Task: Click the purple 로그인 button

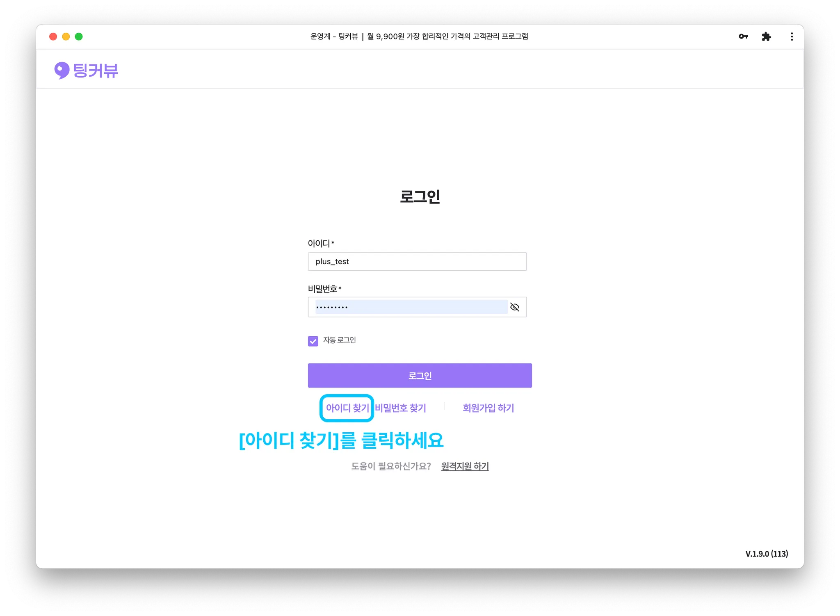Action: pyautogui.click(x=420, y=375)
